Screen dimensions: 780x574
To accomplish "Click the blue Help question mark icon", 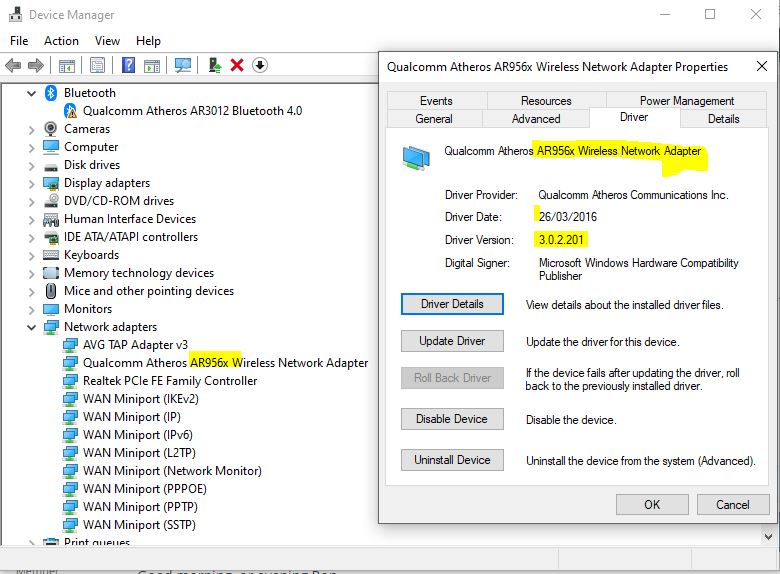I will (x=128, y=65).
